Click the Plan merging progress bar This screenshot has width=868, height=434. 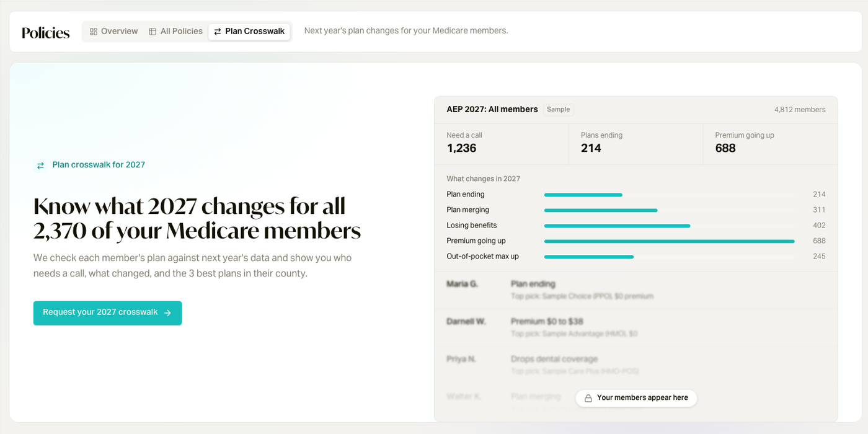pyautogui.click(x=669, y=210)
